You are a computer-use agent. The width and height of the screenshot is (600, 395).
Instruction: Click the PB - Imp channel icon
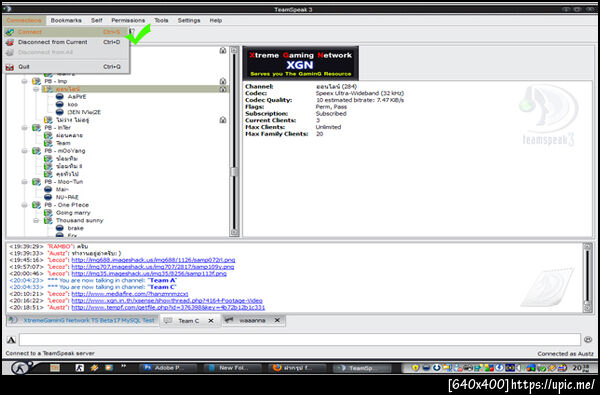pos(36,81)
